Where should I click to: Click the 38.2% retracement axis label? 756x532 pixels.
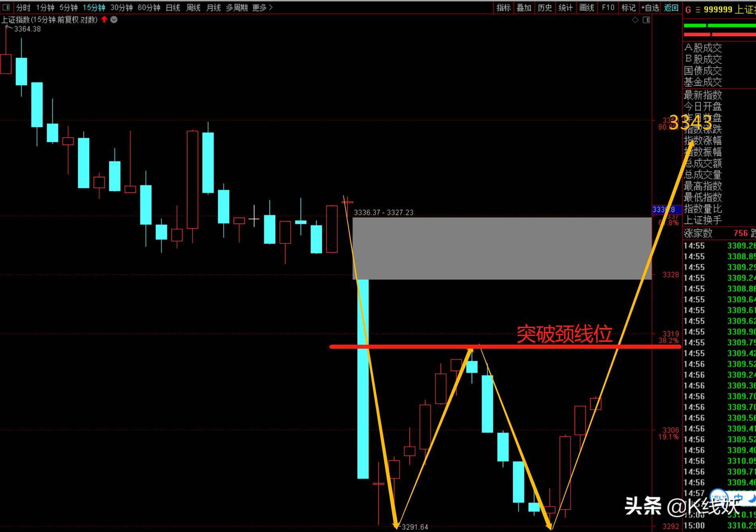(x=668, y=341)
